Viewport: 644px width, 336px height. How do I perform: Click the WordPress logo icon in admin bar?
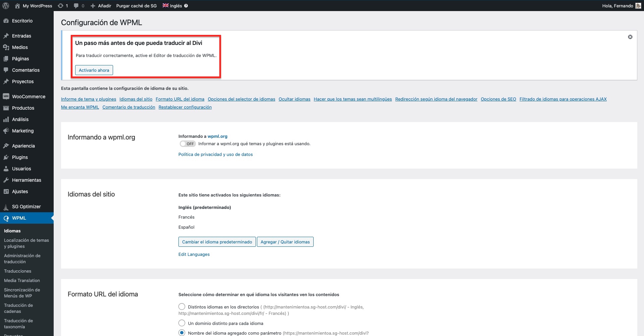tap(6, 6)
